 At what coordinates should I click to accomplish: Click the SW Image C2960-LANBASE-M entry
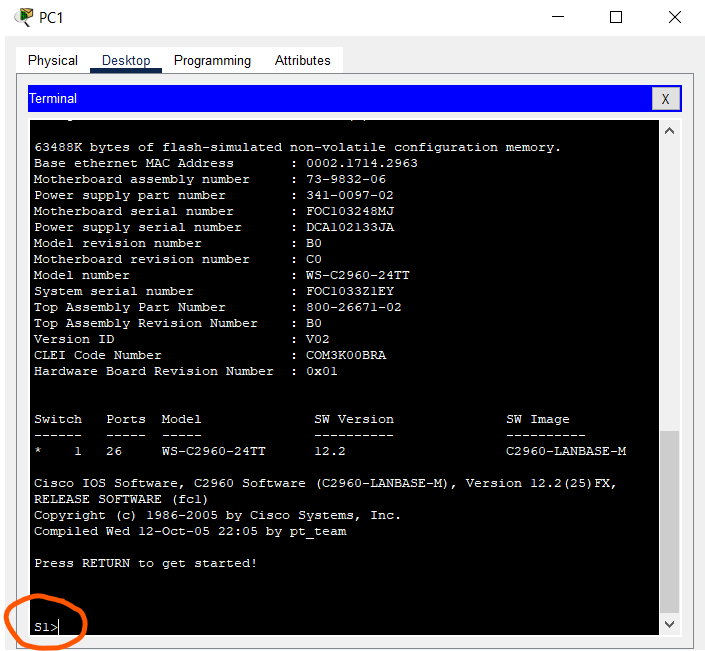point(566,451)
